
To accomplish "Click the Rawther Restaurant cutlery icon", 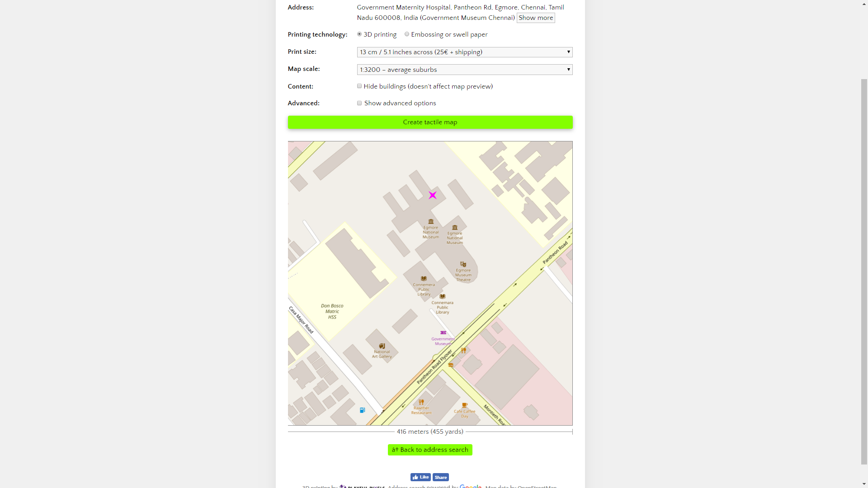I will tap(421, 401).
